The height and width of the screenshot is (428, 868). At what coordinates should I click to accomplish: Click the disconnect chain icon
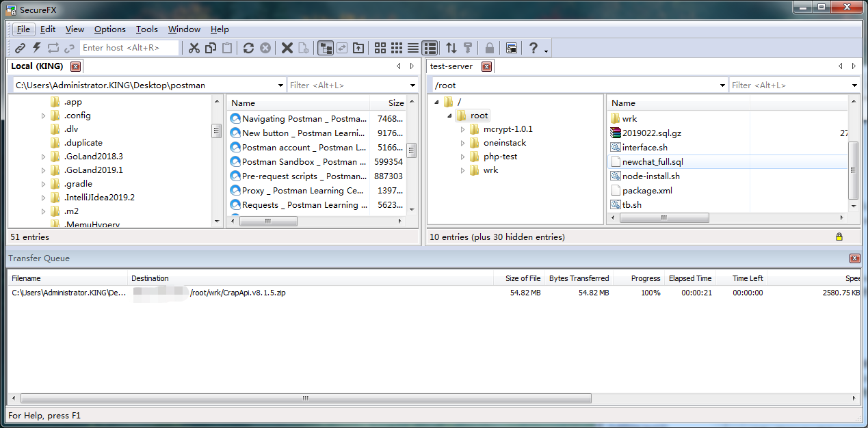[70, 48]
